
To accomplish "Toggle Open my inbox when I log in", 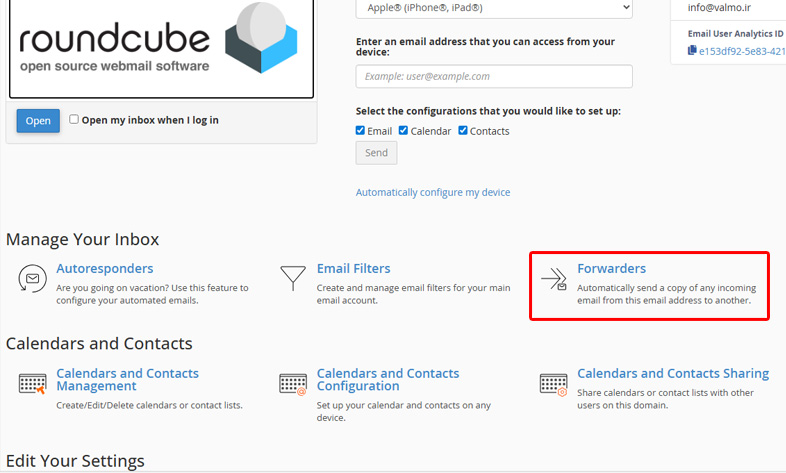I will pyautogui.click(x=74, y=120).
